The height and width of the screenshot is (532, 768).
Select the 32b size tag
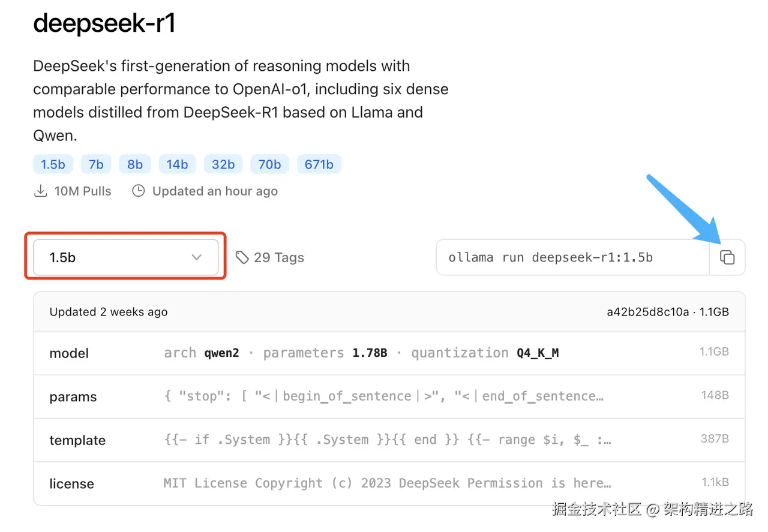click(223, 164)
